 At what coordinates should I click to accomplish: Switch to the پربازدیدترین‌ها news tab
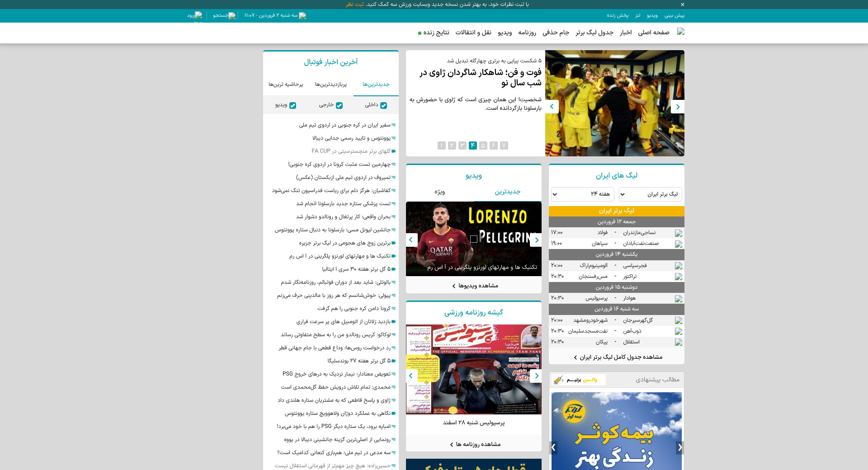tap(331, 85)
